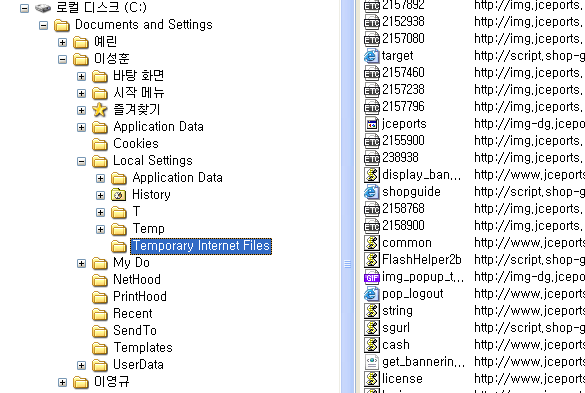
Task: Click the History folder clock icon
Action: 119,195
